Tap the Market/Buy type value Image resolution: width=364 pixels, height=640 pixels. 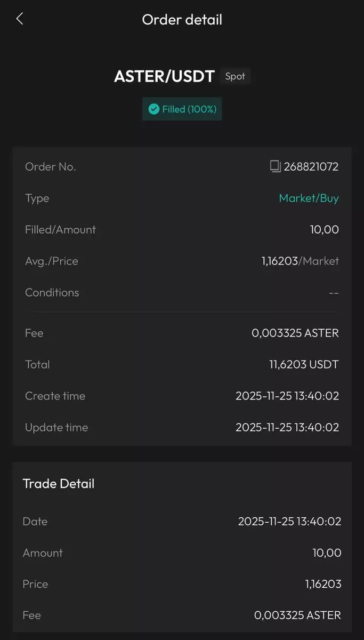click(x=309, y=198)
